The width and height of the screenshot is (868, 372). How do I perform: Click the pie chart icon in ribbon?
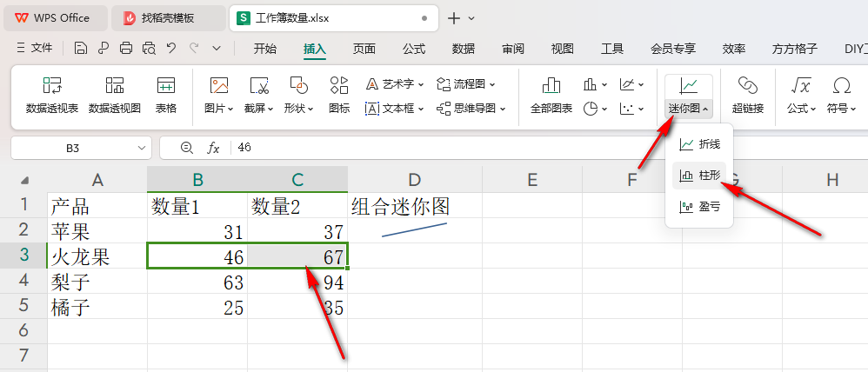[591, 109]
